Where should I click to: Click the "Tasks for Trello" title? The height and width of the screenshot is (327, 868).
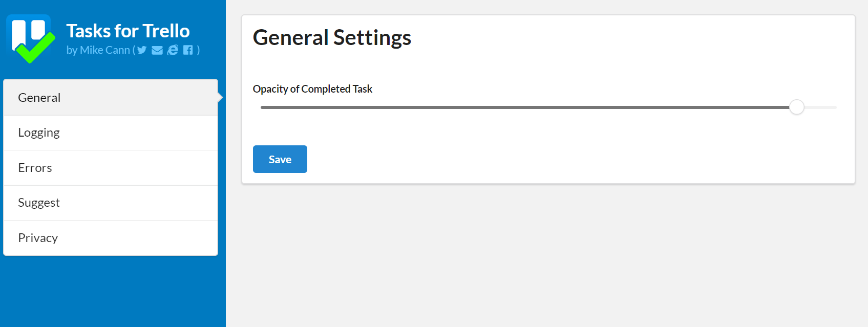pyautogui.click(x=128, y=31)
